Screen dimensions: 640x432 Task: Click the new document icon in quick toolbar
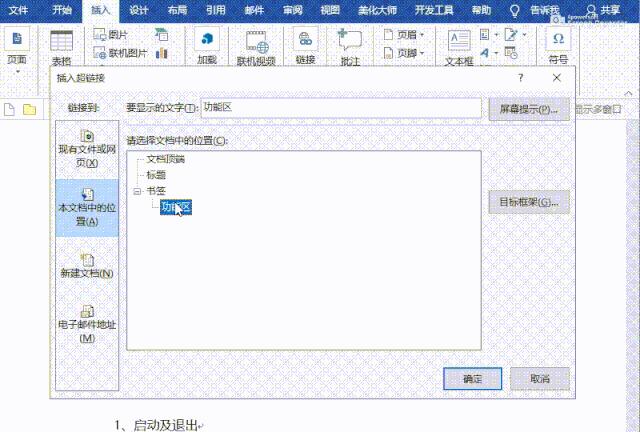(x=9, y=109)
